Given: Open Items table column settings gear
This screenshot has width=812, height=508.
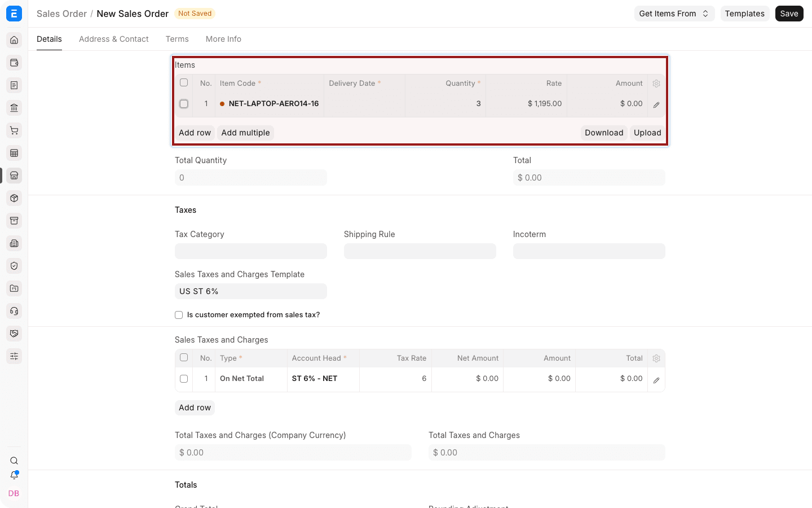Looking at the screenshot, I should 656,84.
